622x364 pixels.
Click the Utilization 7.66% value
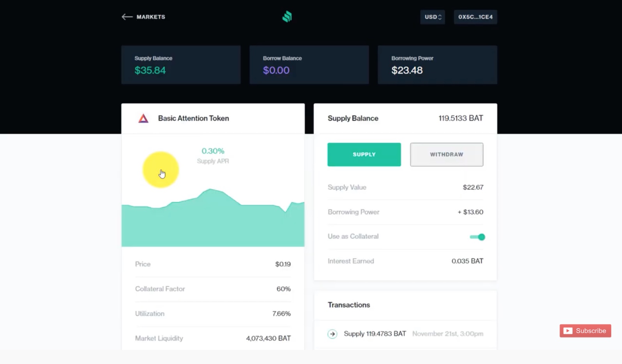281,314
